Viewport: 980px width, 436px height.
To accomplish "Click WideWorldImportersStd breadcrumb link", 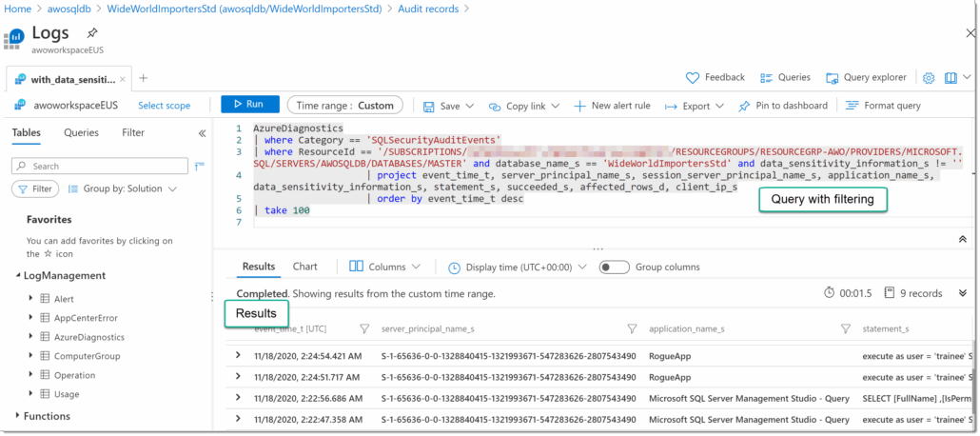I will 245,9.
